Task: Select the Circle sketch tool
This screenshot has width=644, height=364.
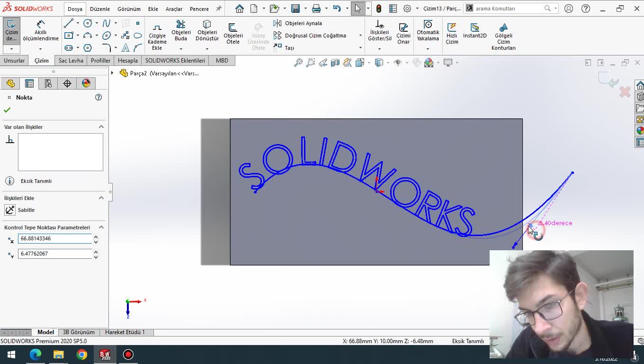Action: (x=88, y=23)
